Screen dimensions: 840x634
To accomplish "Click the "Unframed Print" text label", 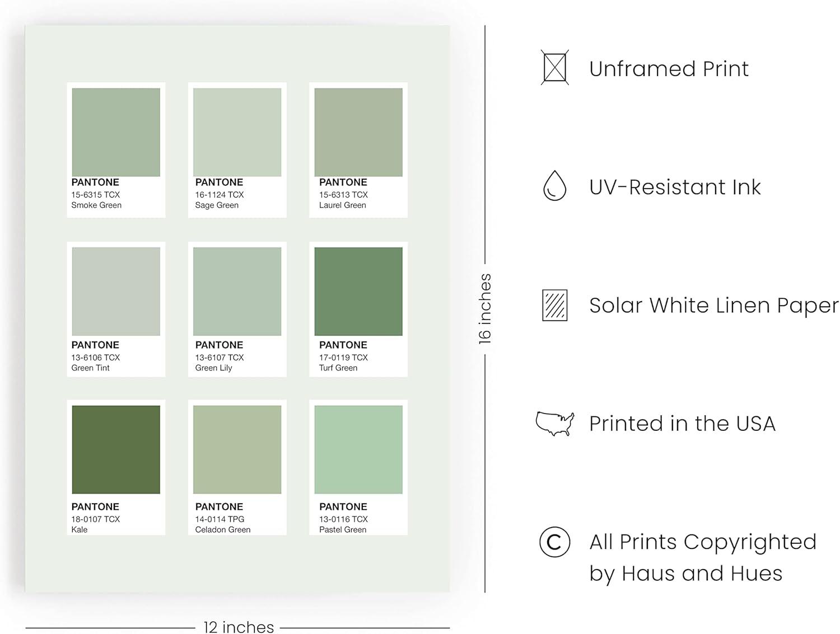I will point(669,69).
